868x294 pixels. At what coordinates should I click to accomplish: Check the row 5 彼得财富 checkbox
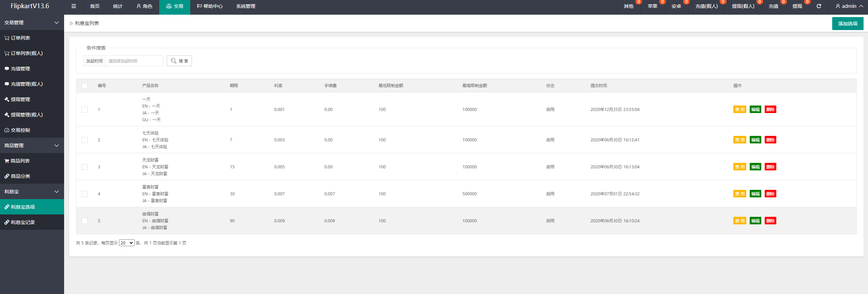click(x=85, y=221)
